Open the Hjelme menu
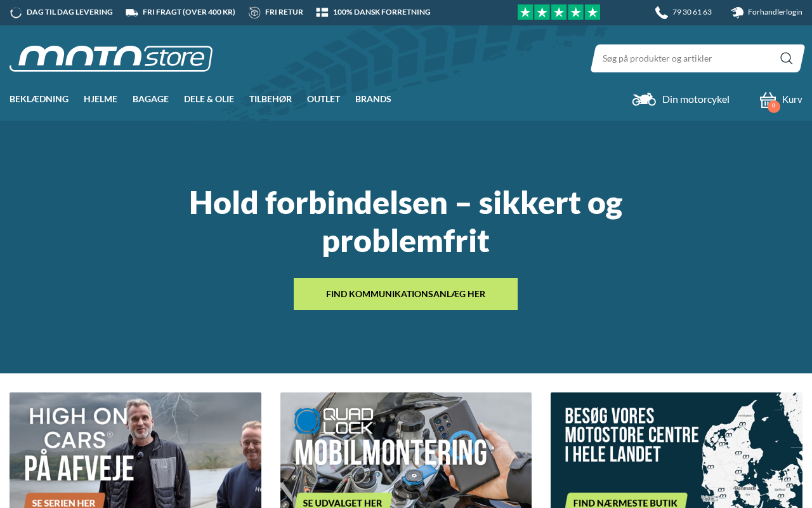 tap(100, 99)
